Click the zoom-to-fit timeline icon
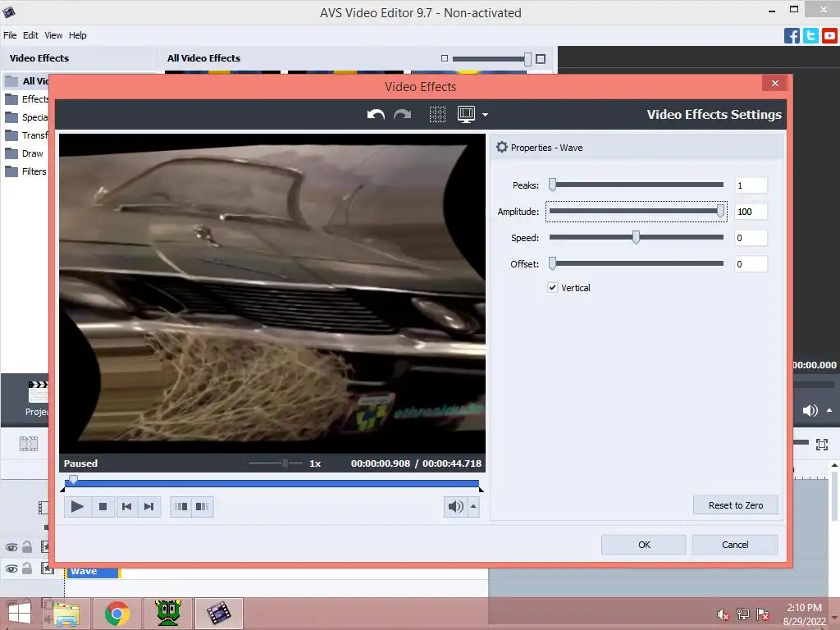 822,444
